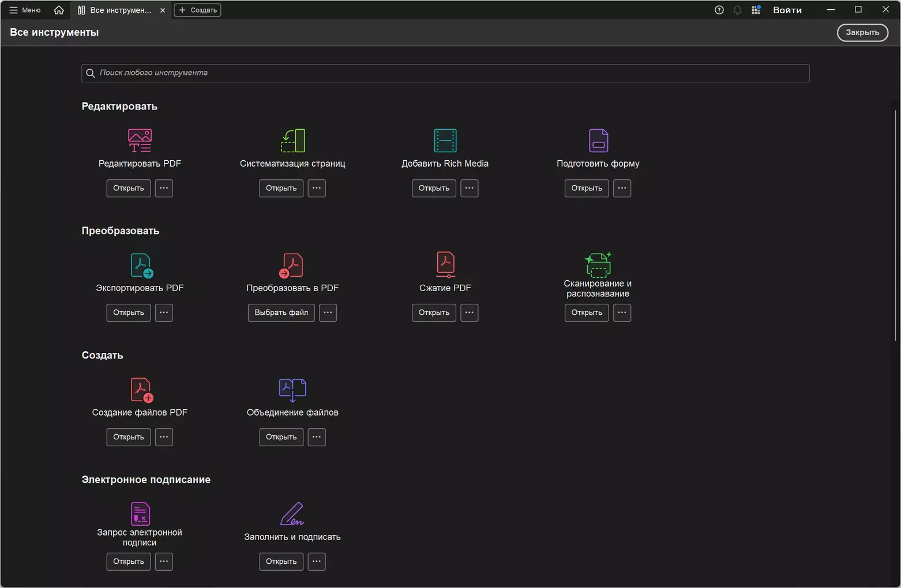The image size is (901, 588).
Task: Click the Экспортировать PDF label text
Action: [x=140, y=288]
